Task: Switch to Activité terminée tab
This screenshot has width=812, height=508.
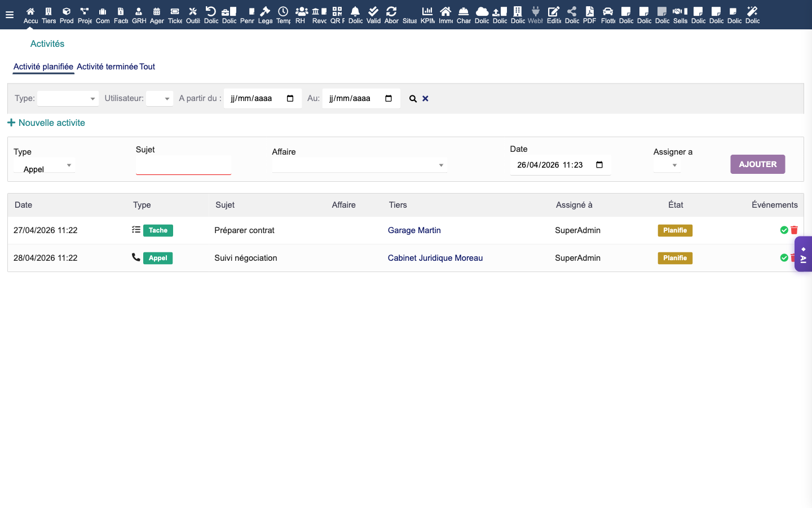Action: [107, 67]
